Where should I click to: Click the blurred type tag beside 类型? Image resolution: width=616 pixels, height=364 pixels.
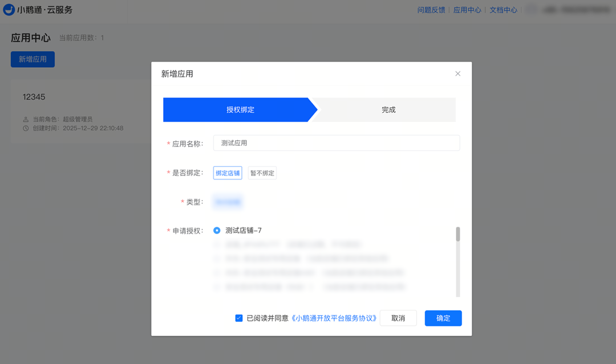point(228,202)
